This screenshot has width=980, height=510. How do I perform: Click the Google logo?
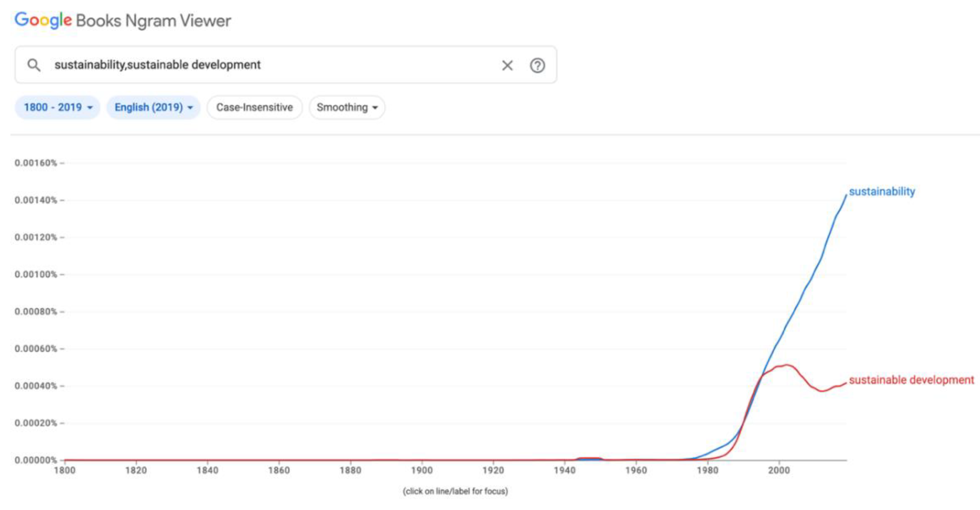point(43,20)
